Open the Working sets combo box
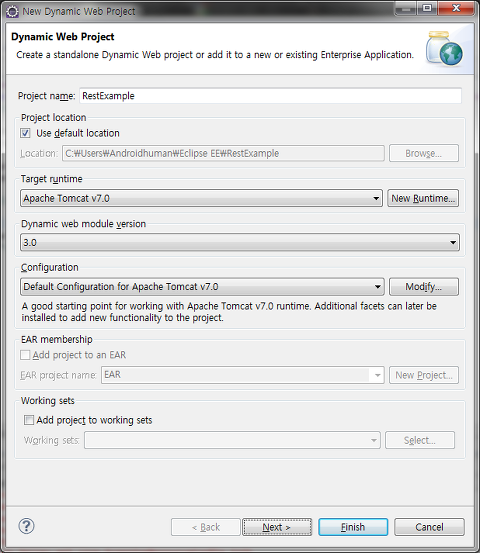Viewport: 480px width, 553px height. [232, 440]
